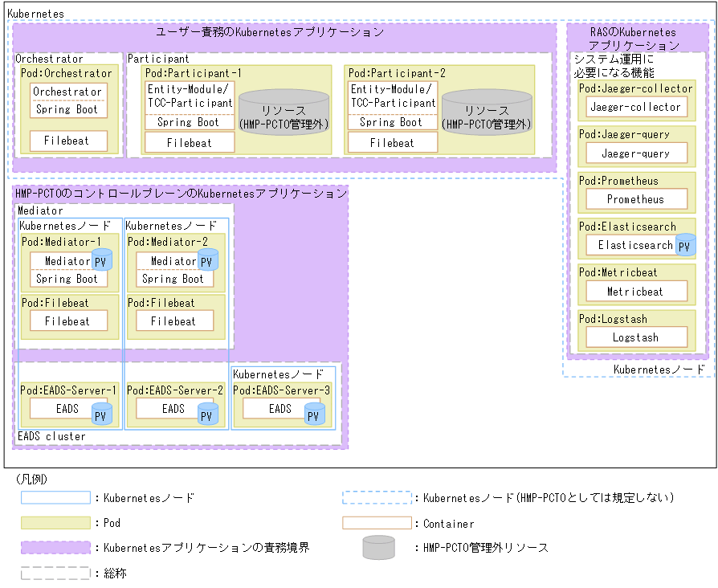Image resolution: width=718 pixels, height=588 pixels.
Task: Open the Prometheus container
Action: click(635, 198)
